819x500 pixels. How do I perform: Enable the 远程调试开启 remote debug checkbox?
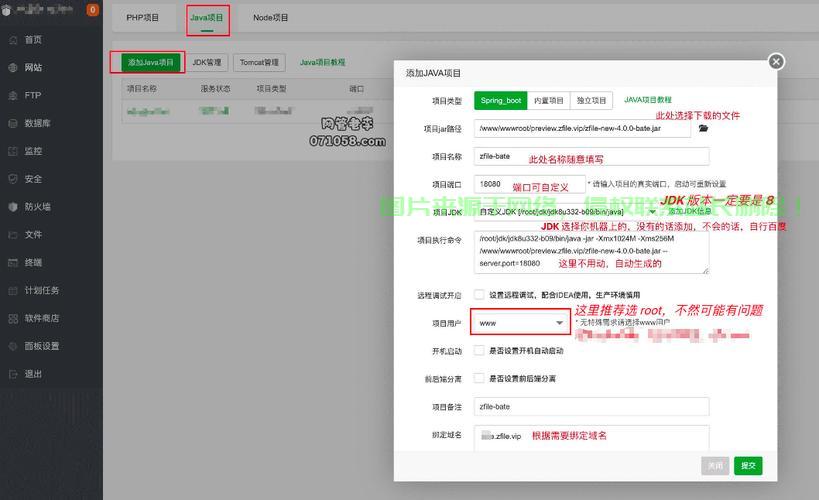(x=480, y=295)
